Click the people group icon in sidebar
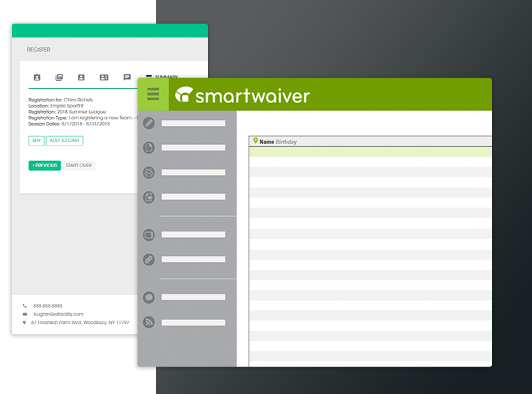The height and width of the screenshot is (394, 532). pos(149,172)
